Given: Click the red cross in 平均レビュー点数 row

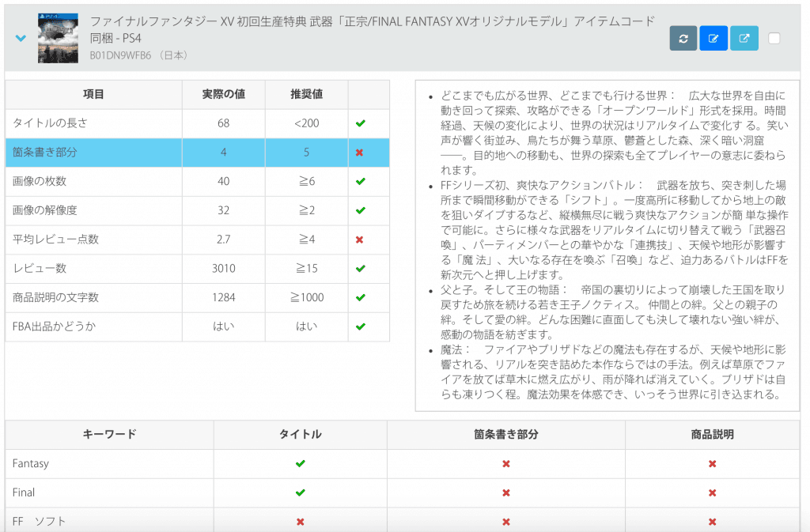Looking at the screenshot, I should coord(360,240).
